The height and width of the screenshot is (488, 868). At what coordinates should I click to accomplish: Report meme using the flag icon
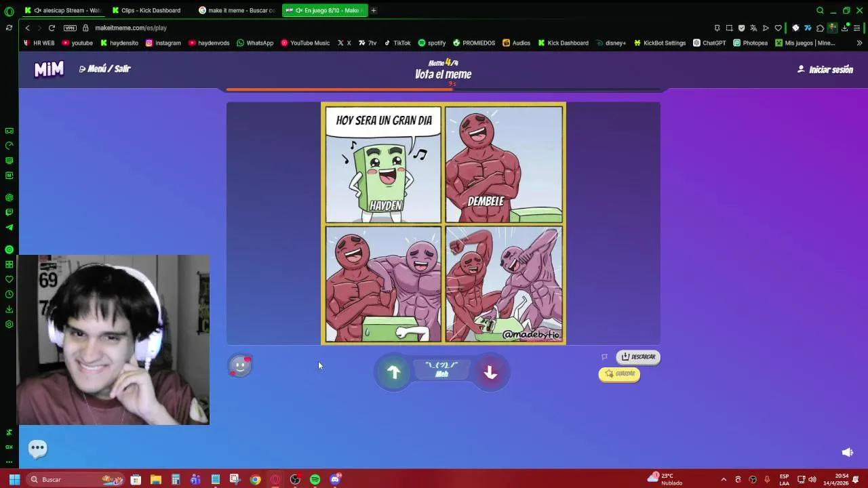(x=604, y=357)
